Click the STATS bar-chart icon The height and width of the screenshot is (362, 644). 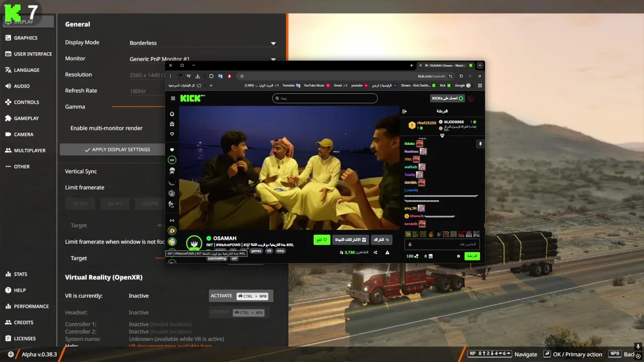(x=9, y=274)
